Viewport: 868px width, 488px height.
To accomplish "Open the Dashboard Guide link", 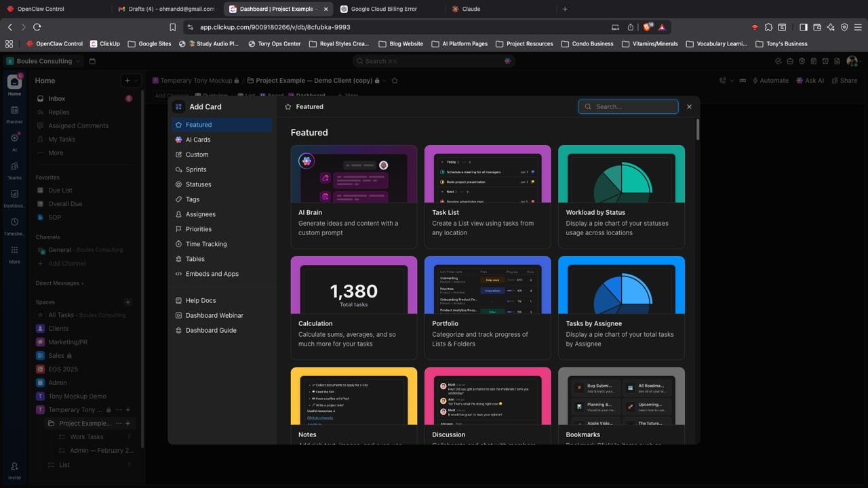I will pos(211,330).
